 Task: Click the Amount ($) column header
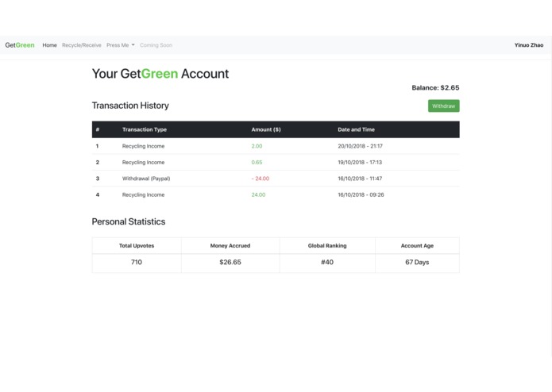click(266, 129)
